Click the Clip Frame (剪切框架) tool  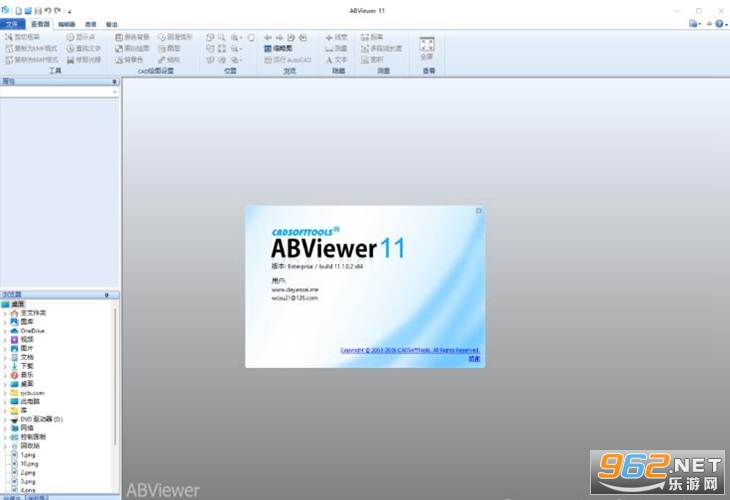[x=22, y=37]
